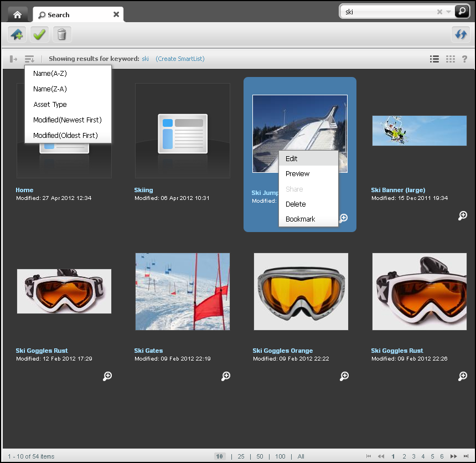The image size is (476, 463).
Task: Open Ski Goggles Rust modified 09 Feb
Action: [x=397, y=351]
